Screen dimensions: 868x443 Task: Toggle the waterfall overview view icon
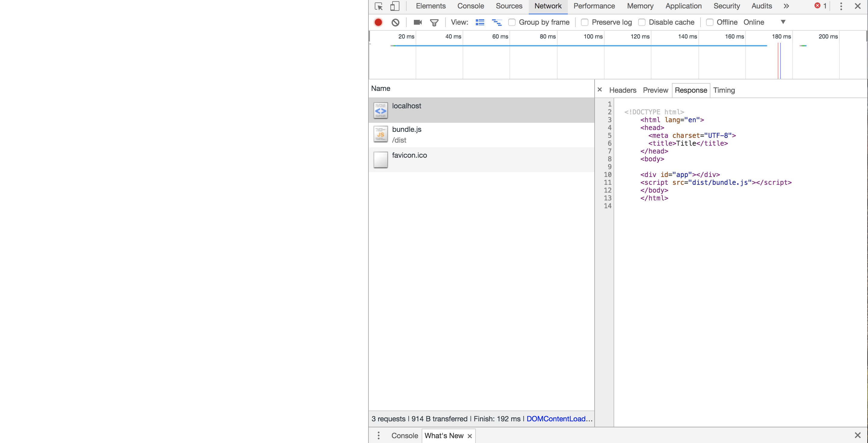(x=497, y=22)
